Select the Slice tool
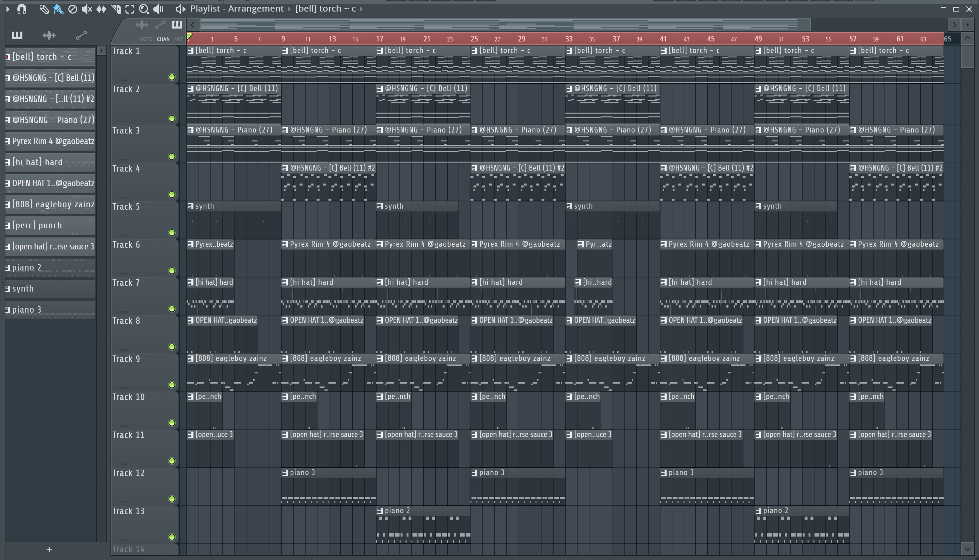 coord(116,9)
